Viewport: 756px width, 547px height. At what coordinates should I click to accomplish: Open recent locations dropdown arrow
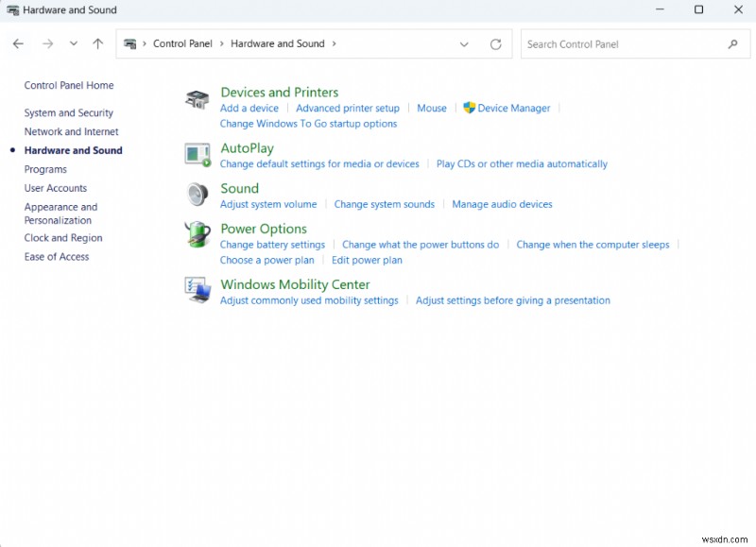tap(74, 43)
